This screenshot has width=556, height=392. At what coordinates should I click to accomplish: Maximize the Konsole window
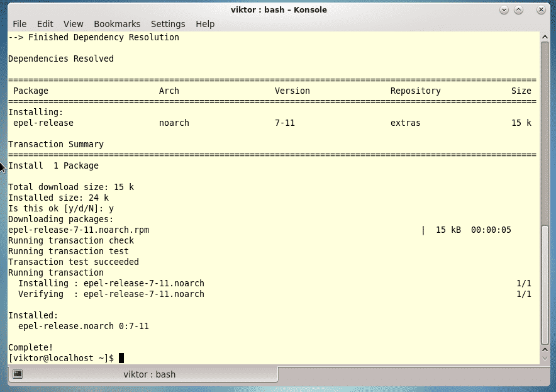pos(519,10)
